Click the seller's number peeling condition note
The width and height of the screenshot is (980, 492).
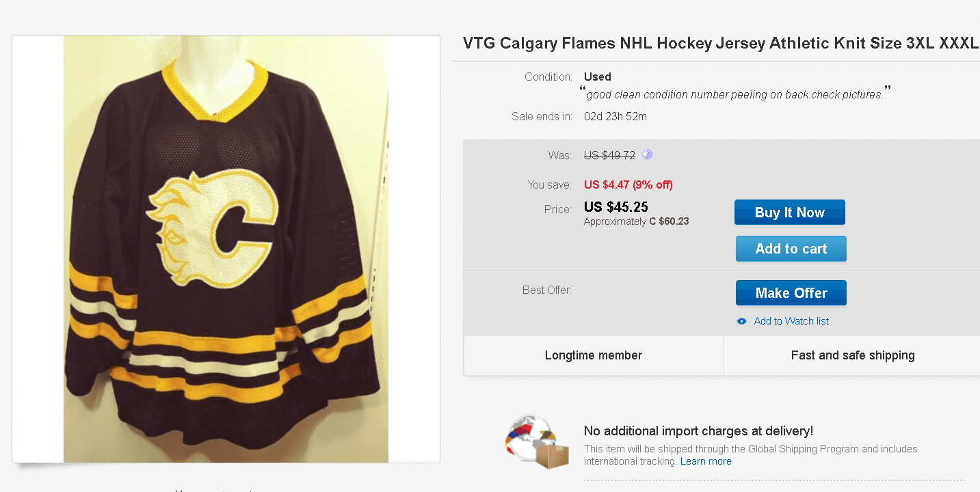[x=734, y=94]
